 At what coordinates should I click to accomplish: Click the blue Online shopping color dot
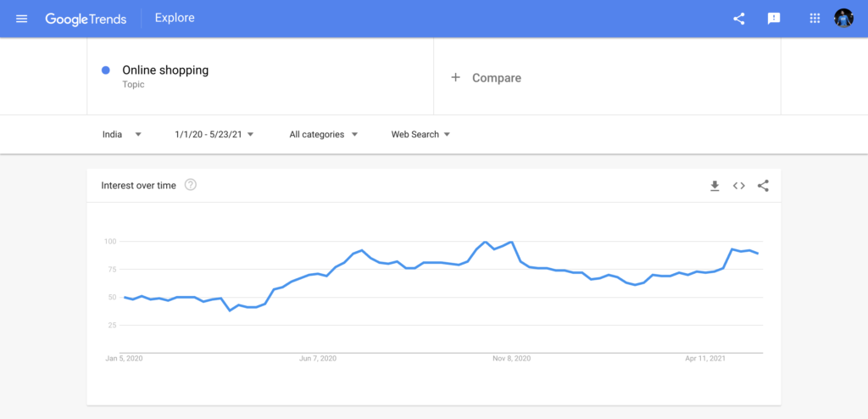tap(106, 70)
